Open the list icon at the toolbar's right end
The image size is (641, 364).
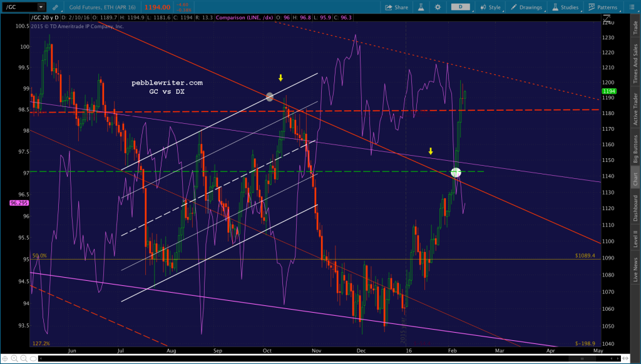point(631,7)
